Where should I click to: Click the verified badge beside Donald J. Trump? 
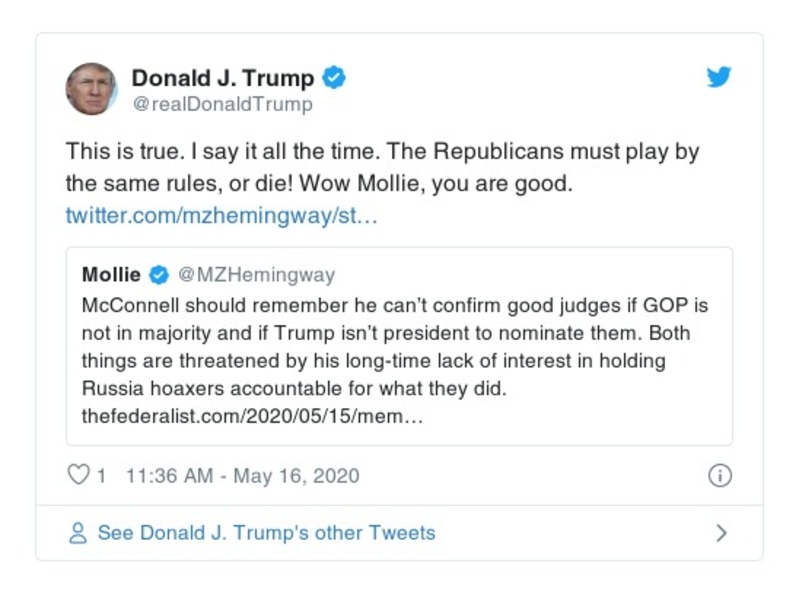[x=334, y=78]
